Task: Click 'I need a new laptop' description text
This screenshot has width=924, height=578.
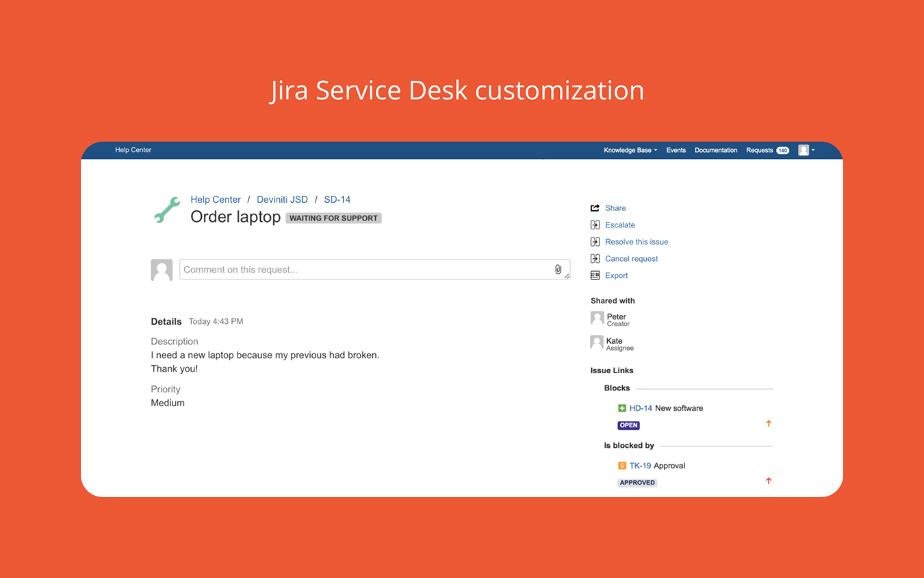Action: click(265, 355)
